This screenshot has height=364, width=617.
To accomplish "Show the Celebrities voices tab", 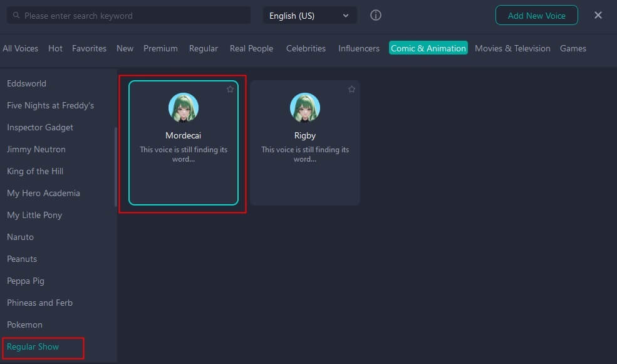I will tap(306, 48).
